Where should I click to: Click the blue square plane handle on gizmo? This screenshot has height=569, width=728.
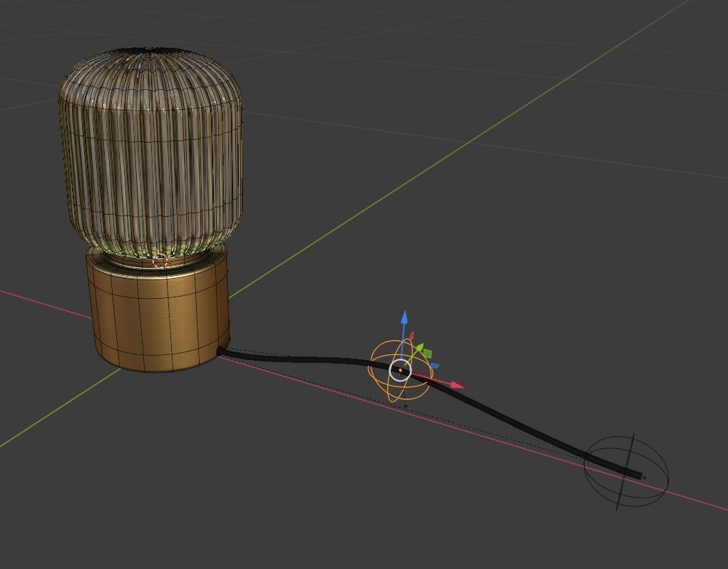434,366
